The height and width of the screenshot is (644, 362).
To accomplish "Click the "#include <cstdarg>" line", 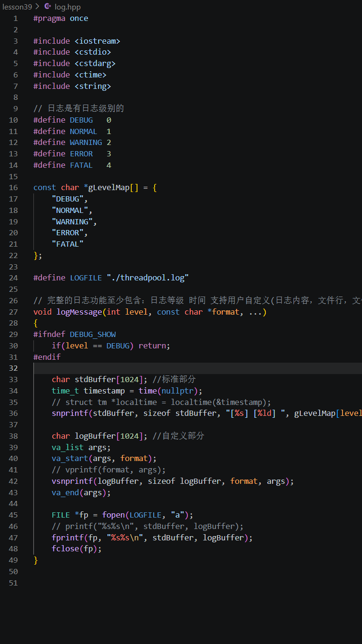I will (x=75, y=64).
